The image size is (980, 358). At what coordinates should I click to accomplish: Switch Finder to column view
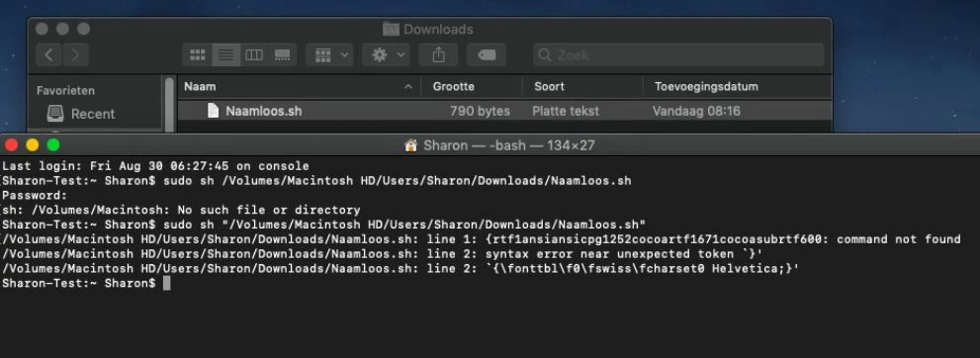click(254, 55)
